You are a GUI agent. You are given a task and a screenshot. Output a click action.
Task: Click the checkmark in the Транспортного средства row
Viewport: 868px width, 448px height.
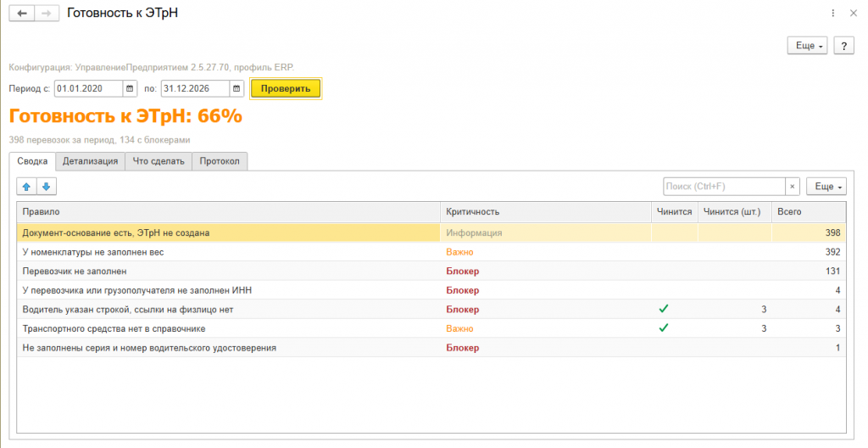point(663,328)
